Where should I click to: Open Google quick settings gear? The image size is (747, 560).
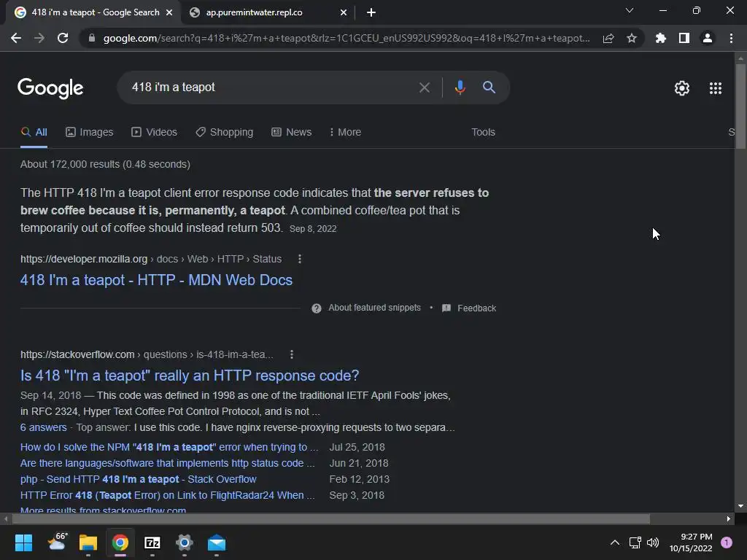[682, 88]
